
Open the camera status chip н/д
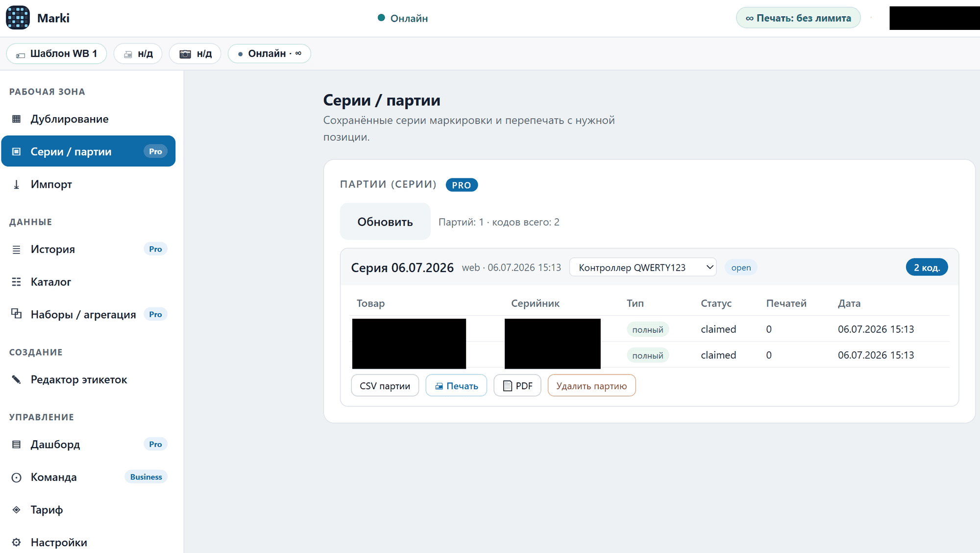click(x=195, y=53)
